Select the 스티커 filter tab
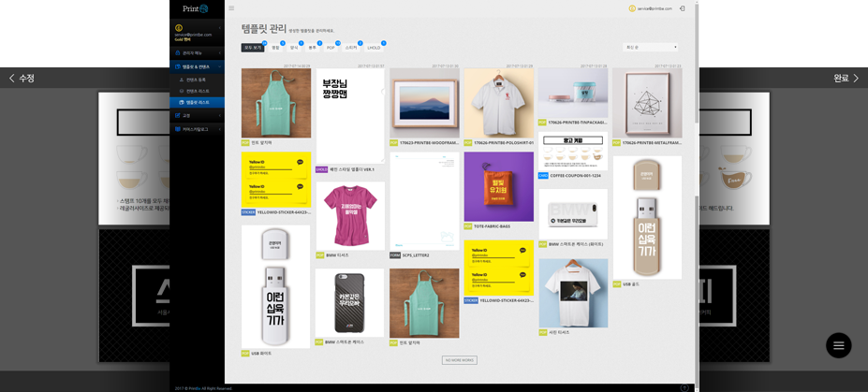The image size is (868, 392). point(351,48)
